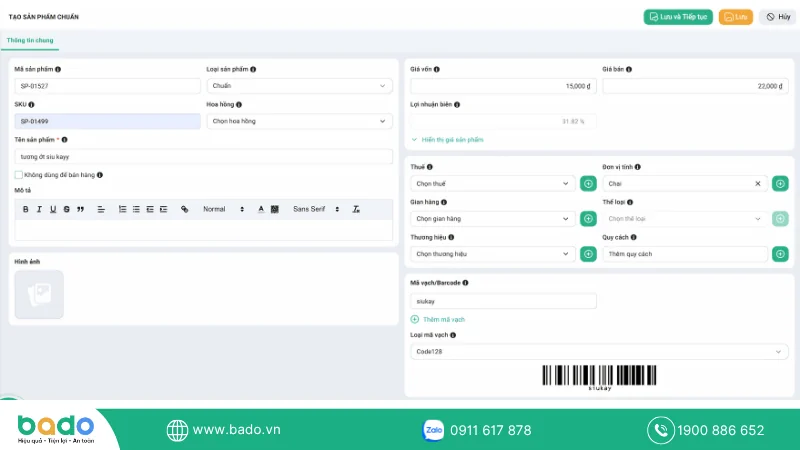800x450 pixels.
Task: Expand Hiển thị giá sản phẩm section
Action: click(447, 140)
